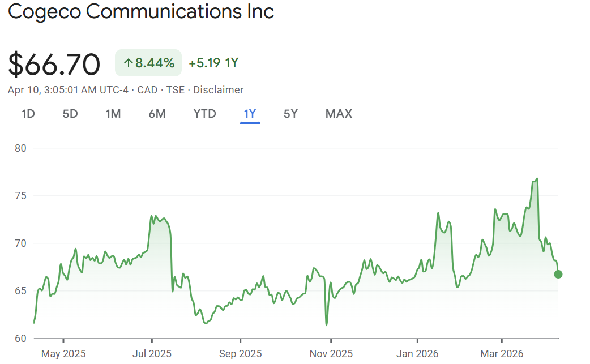
Task: Click the Mar 2026 axis label
Action: tap(501, 354)
